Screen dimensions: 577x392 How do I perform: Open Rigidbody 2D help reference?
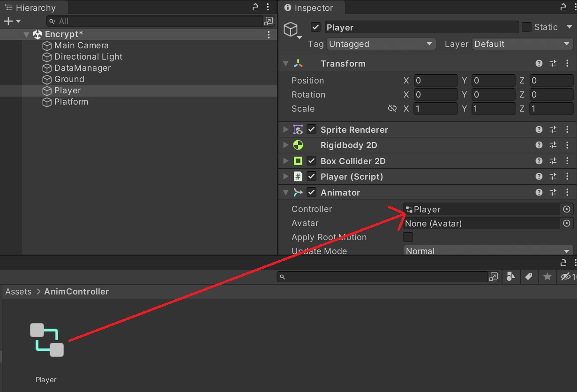pyautogui.click(x=539, y=145)
